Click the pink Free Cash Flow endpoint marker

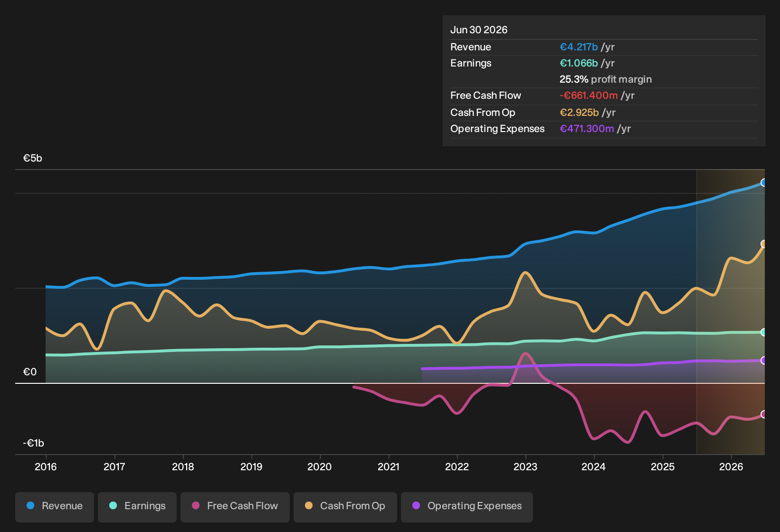[x=763, y=415]
